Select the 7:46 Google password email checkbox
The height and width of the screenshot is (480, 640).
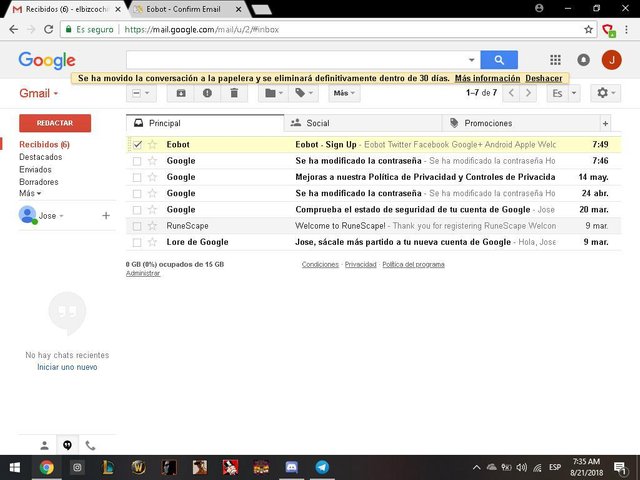coord(137,161)
